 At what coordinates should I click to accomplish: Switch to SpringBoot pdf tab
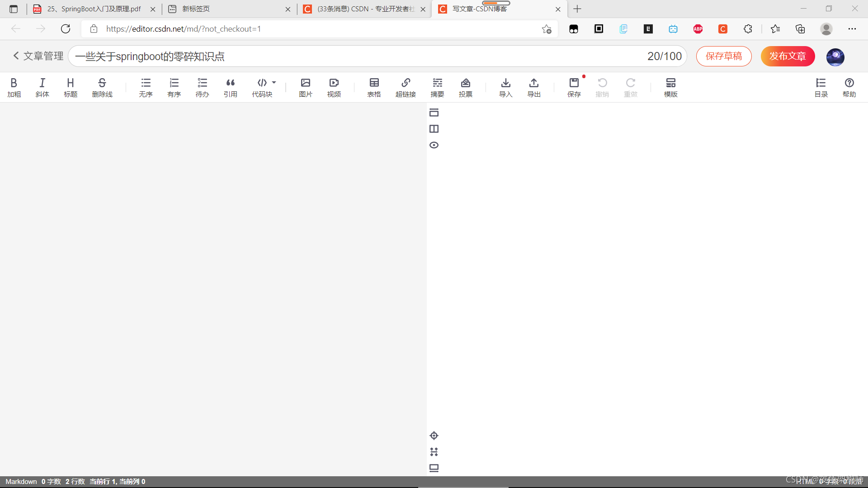pyautogui.click(x=94, y=9)
